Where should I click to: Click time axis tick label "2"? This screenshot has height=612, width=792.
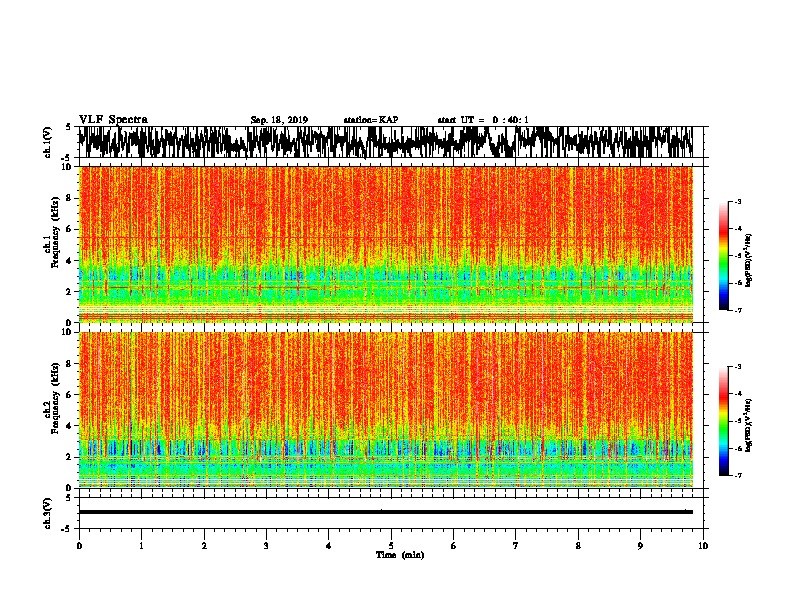click(x=204, y=546)
